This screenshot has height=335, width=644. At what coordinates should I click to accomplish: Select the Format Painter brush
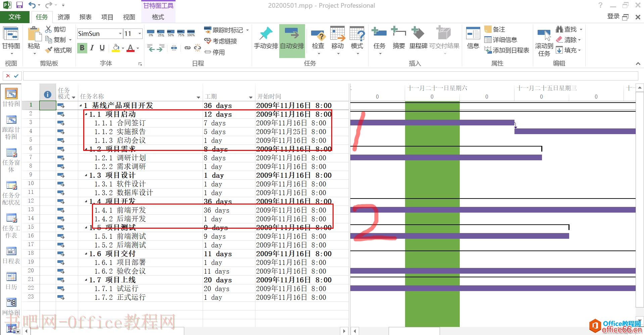click(58, 50)
